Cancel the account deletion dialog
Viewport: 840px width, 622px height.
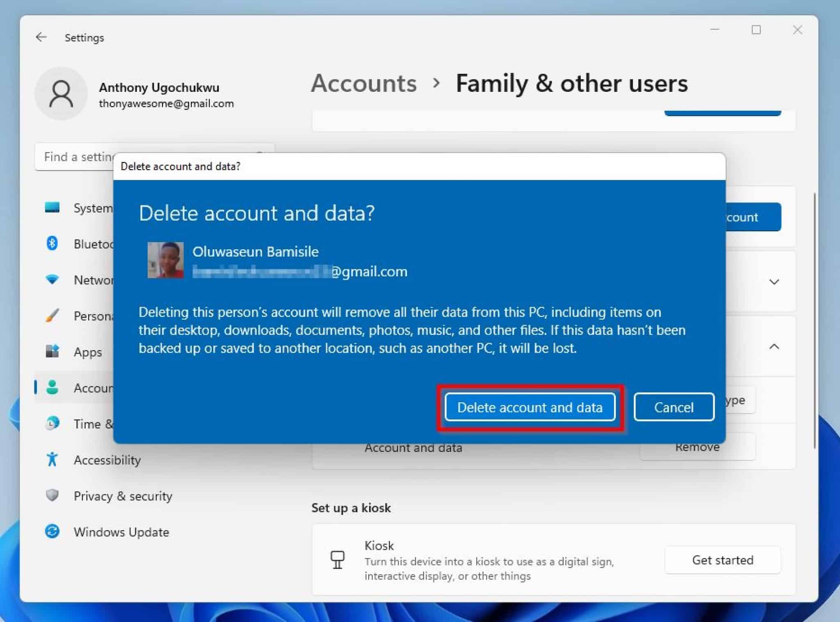coord(673,407)
